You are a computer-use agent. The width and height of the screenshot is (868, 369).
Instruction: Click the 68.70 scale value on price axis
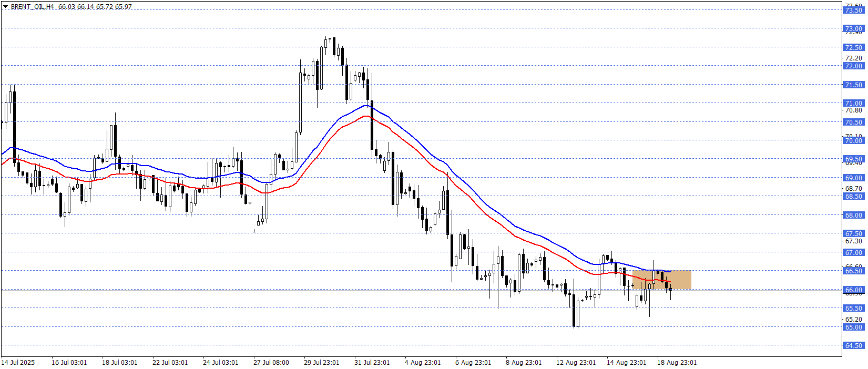pos(853,189)
